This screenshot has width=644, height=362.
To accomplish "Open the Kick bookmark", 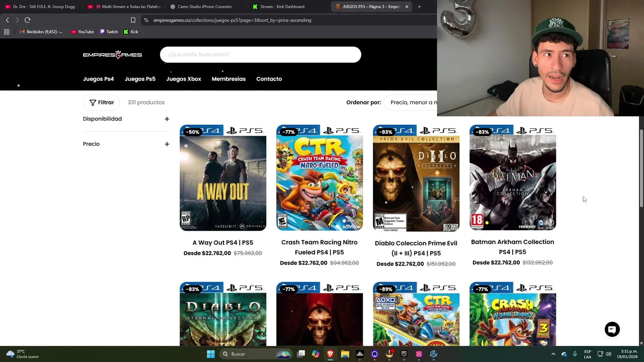I will click(x=131, y=32).
